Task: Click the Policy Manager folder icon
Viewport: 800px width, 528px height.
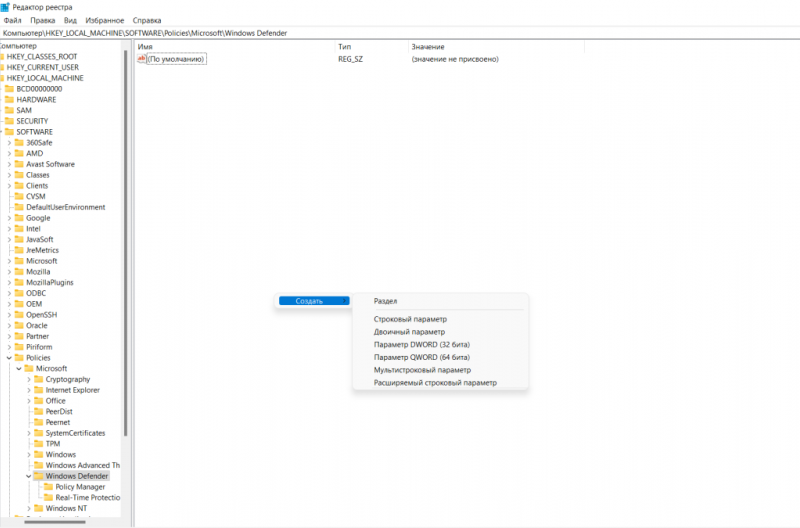Action: [x=48, y=487]
